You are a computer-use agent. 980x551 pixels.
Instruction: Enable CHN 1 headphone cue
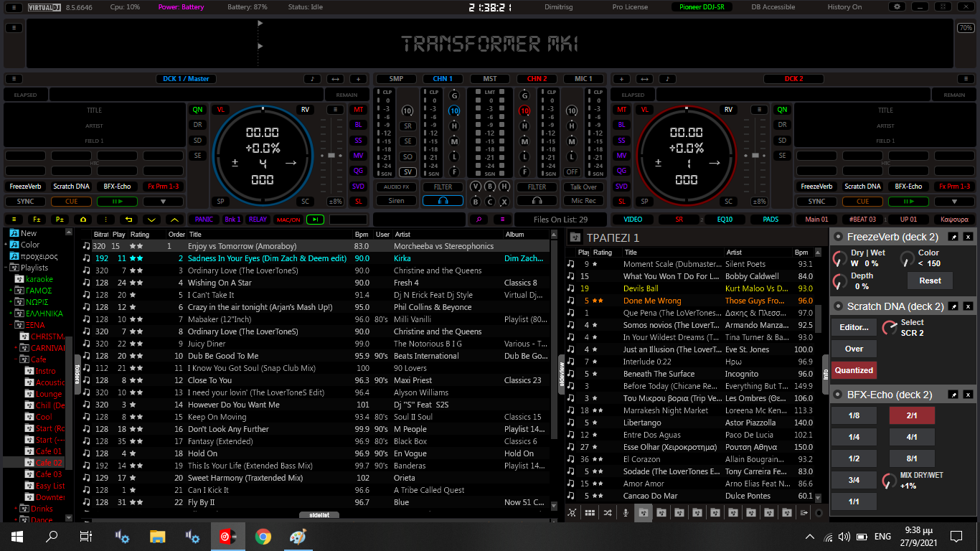click(443, 201)
